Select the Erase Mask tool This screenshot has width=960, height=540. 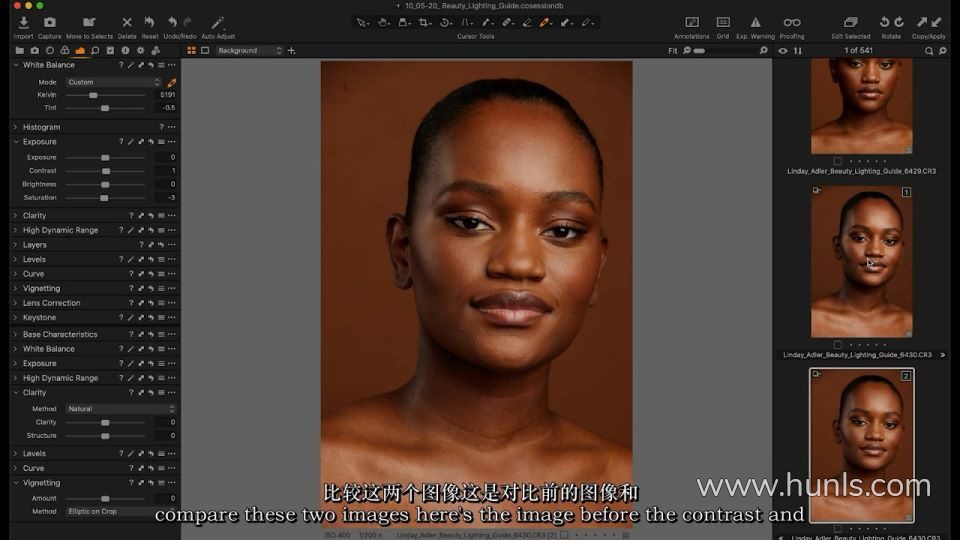(527, 23)
